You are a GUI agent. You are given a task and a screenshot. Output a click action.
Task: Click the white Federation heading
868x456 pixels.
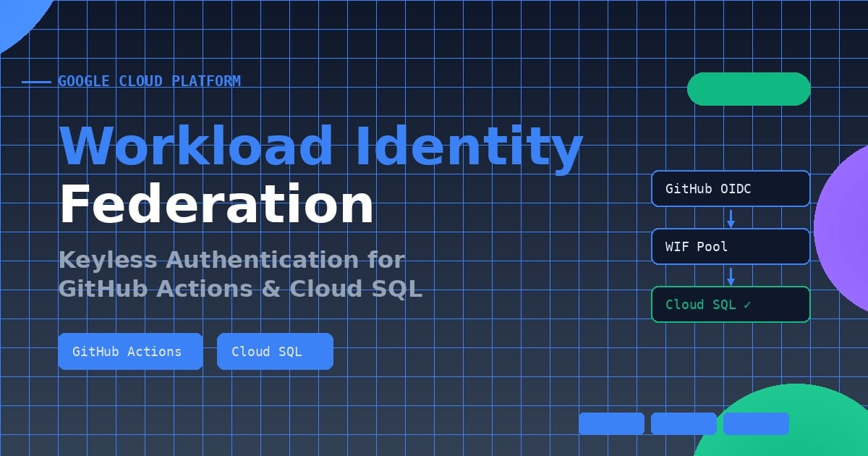click(216, 204)
